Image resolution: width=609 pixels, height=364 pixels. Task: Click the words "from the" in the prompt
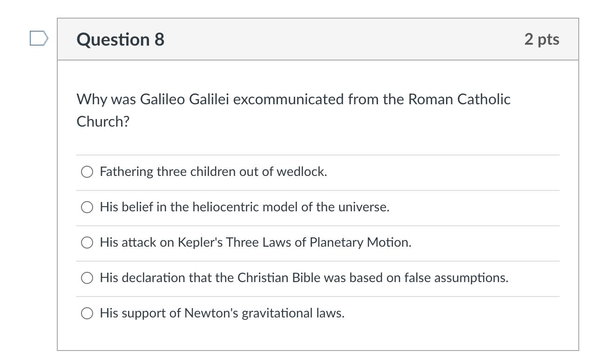point(376,99)
